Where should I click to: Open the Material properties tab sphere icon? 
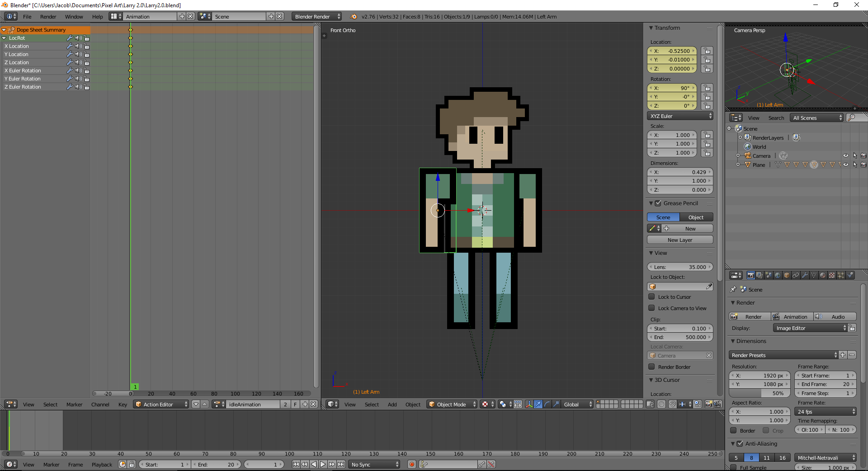[823, 275]
